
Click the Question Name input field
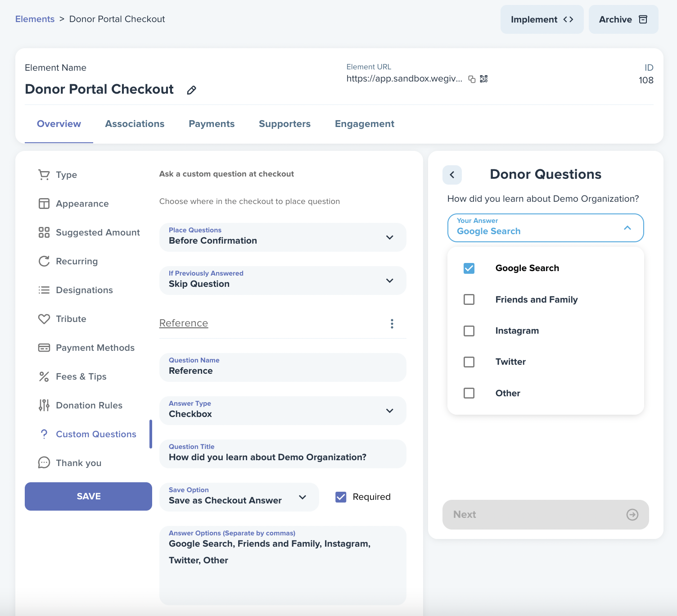pos(283,367)
